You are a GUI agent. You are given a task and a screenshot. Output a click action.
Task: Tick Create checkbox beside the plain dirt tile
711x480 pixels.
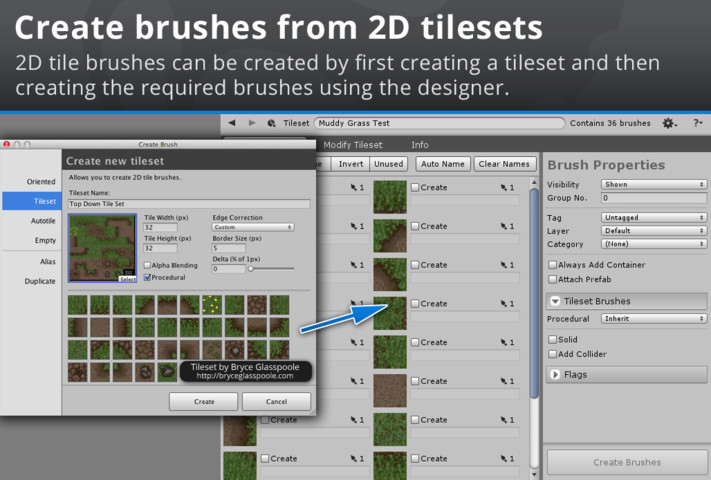coord(415,381)
